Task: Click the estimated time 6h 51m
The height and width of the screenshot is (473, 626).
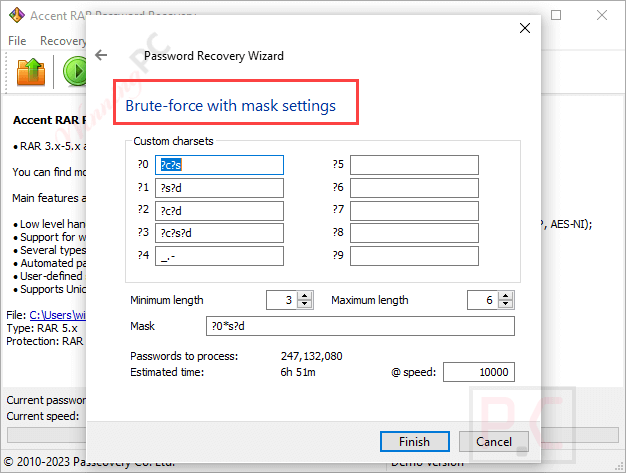Action: (298, 372)
